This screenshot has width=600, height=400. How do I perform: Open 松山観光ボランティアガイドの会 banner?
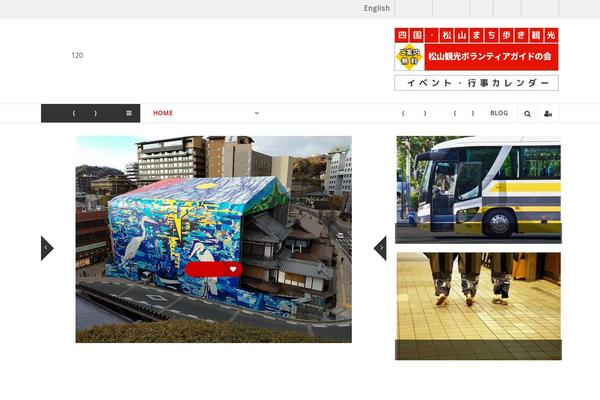tap(491, 57)
